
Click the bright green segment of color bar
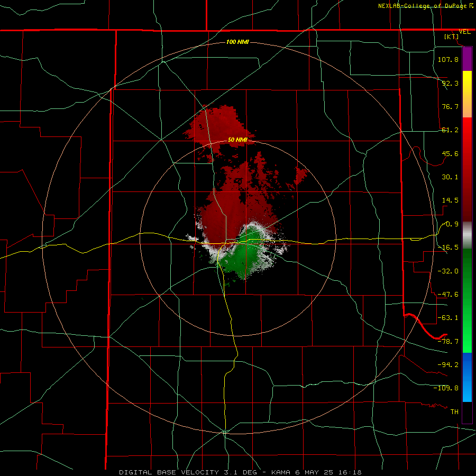(x=467, y=300)
